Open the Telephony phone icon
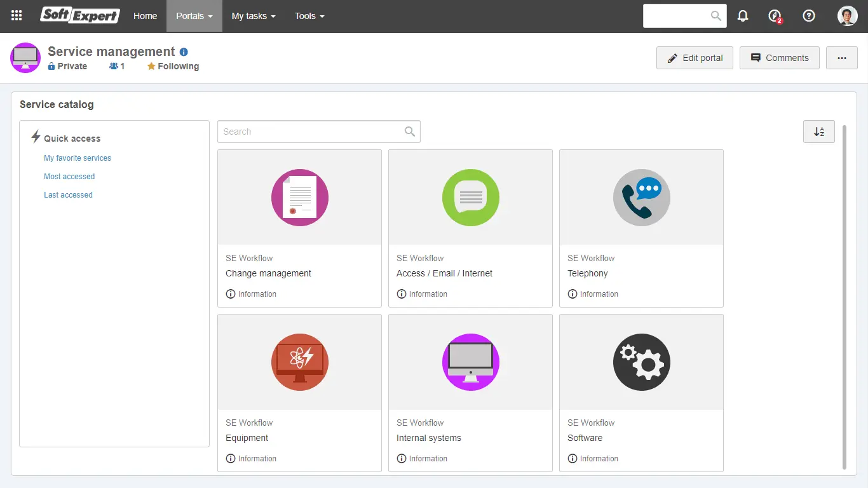The height and width of the screenshot is (488, 868). pyautogui.click(x=642, y=198)
